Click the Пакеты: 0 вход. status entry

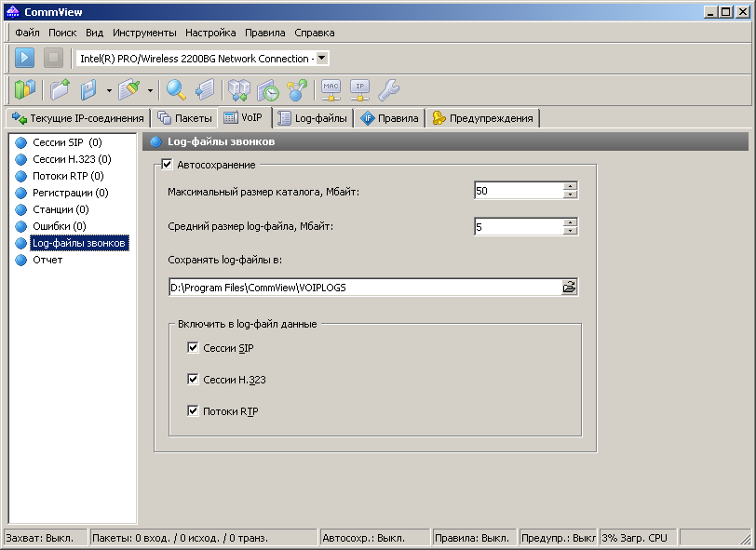click(x=204, y=538)
